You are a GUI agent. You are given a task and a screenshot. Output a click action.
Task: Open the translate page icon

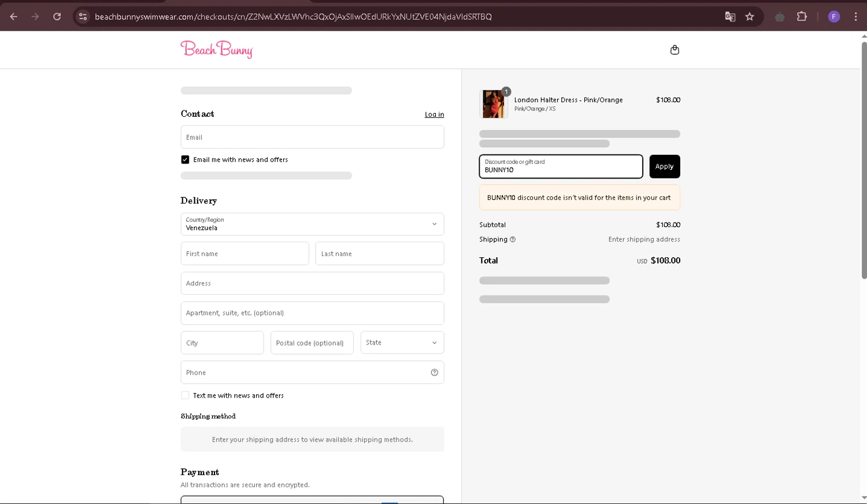point(730,17)
